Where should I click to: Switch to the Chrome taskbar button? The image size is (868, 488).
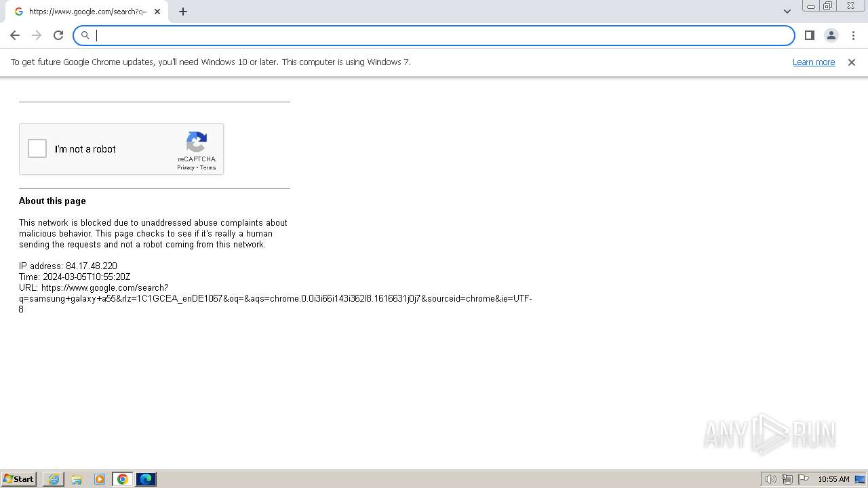pyautogui.click(x=123, y=479)
